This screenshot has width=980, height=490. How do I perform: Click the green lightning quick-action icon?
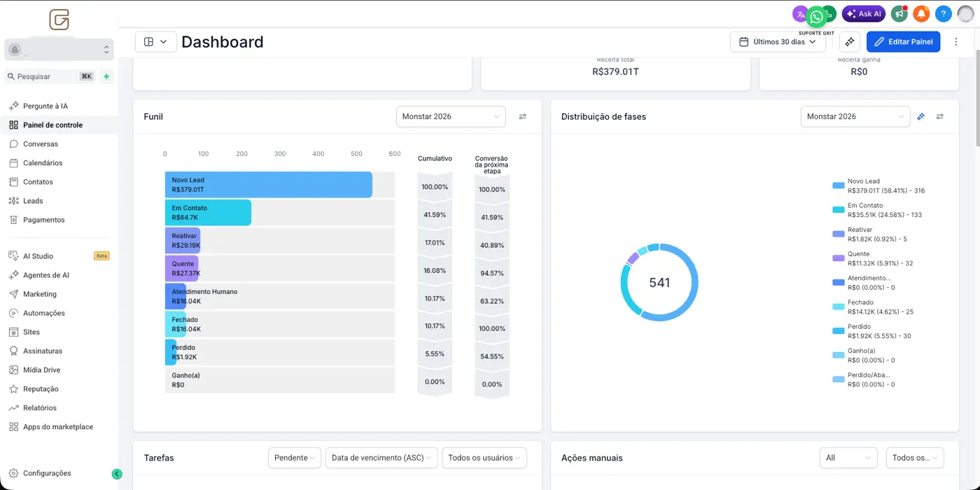[x=106, y=76]
